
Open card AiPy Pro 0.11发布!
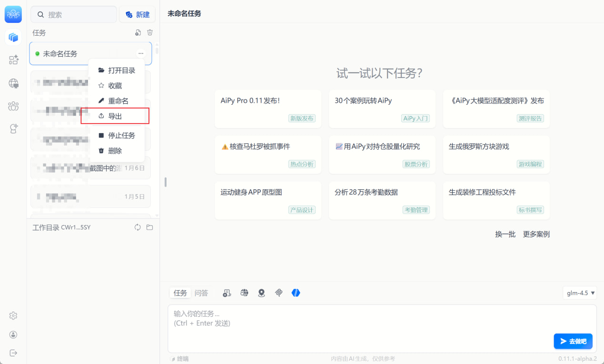268,109
